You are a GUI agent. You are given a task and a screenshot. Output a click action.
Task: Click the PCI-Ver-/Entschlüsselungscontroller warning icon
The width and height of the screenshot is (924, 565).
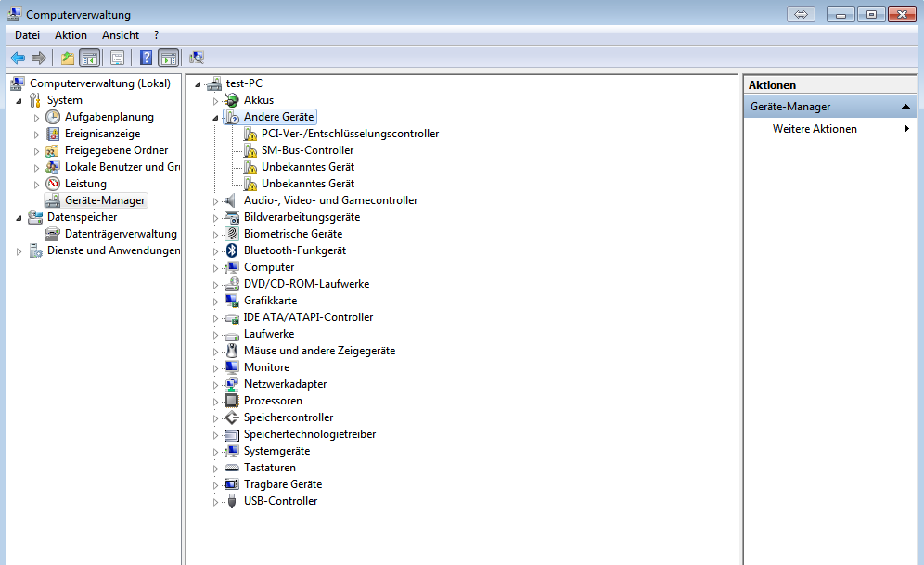coord(250,135)
